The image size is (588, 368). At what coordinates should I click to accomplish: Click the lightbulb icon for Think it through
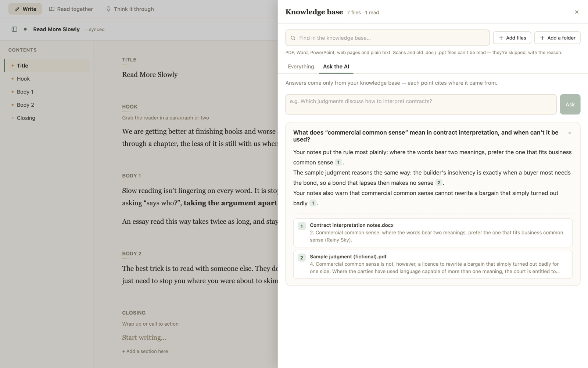click(108, 9)
